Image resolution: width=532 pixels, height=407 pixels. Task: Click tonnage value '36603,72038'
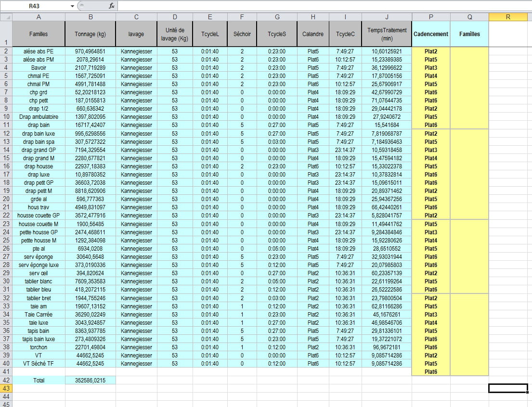(90, 182)
